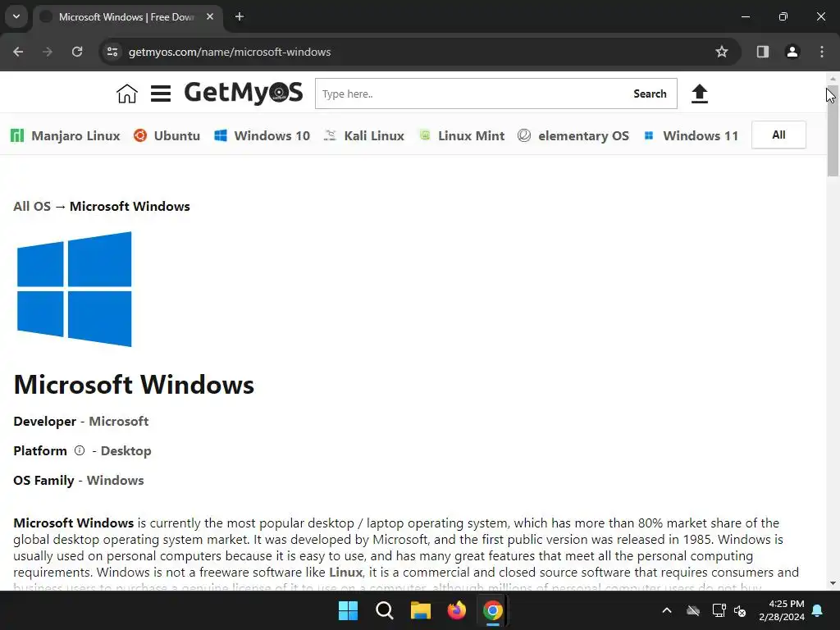Launch Firefox from taskbar
Viewport: 840px width, 630px height.
pos(456,610)
